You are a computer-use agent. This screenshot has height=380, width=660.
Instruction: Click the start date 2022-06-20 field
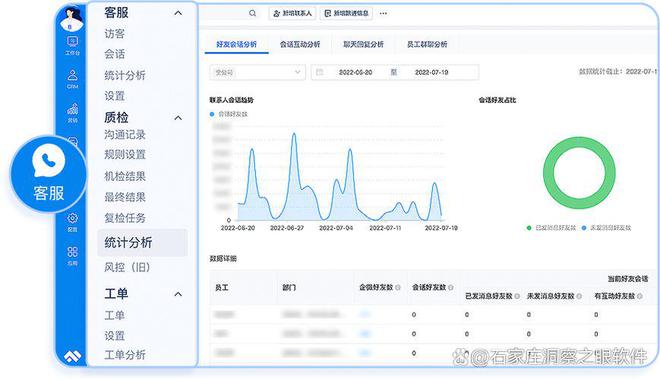(x=355, y=72)
